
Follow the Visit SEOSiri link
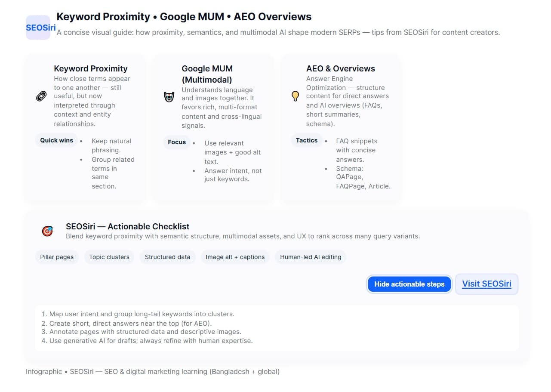(486, 284)
